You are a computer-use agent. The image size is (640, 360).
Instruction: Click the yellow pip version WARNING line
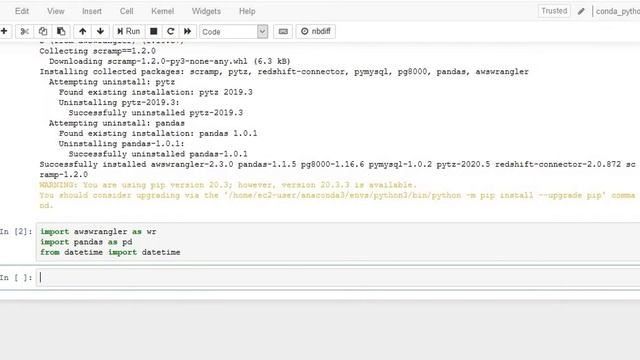coord(228,185)
